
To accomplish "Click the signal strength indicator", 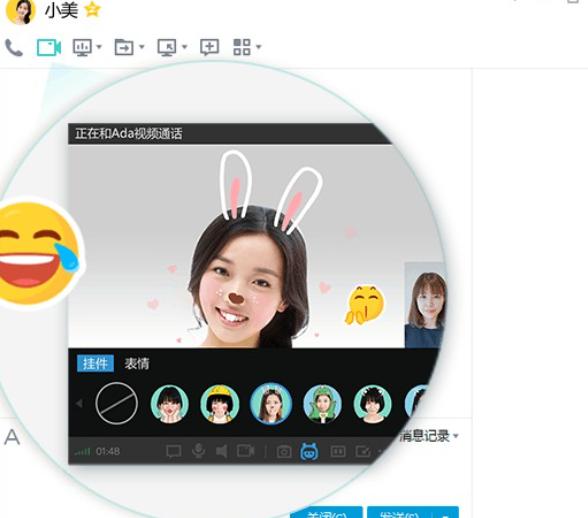I will pyautogui.click(x=82, y=451).
